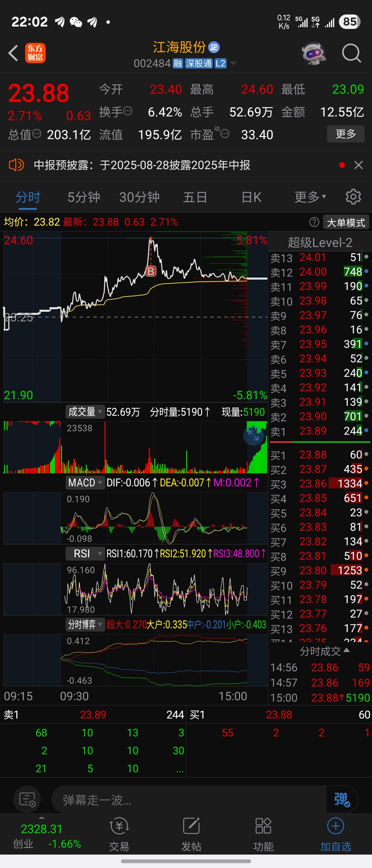Tap info icon beside 市盈

coord(225,134)
